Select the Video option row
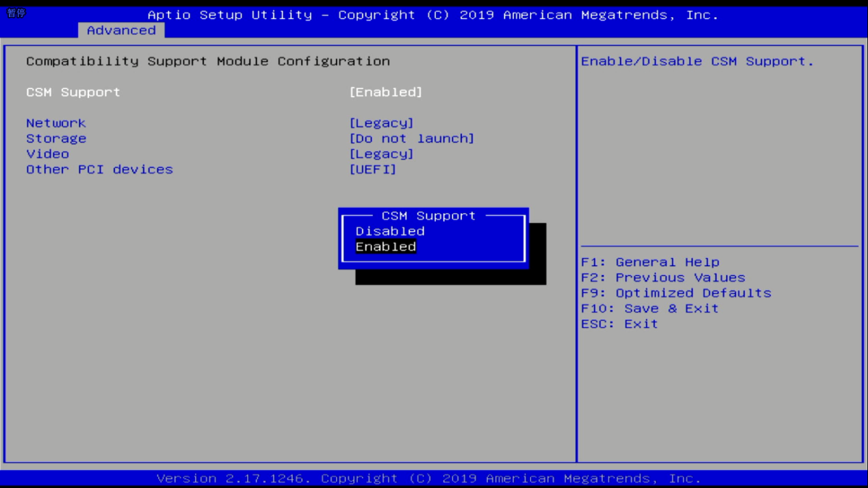 48,154
